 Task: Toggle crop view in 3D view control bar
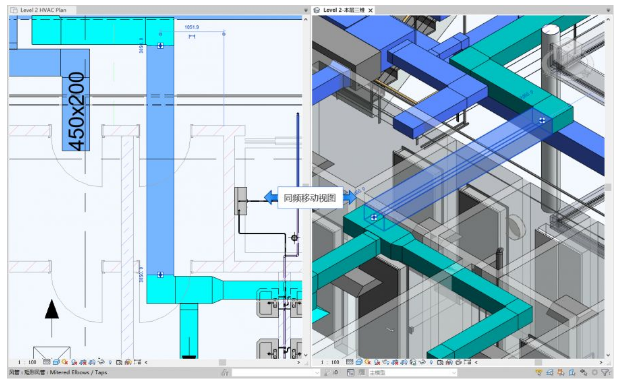click(395, 362)
